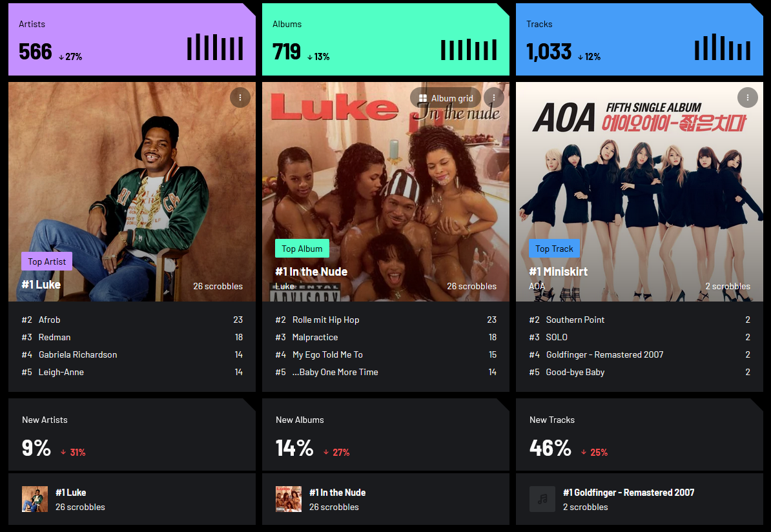
Task: Open the purple Artists stats card
Action: point(132,39)
